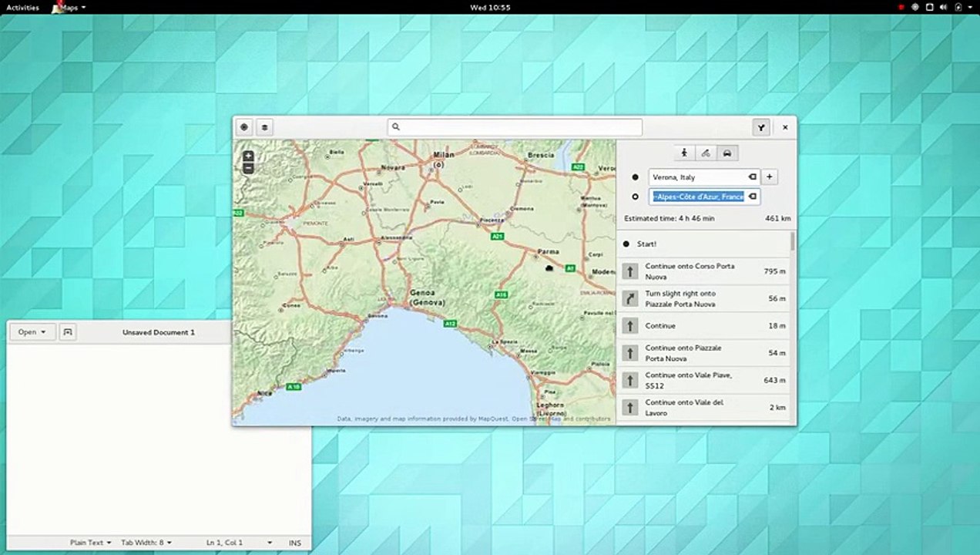Click the 461 km total distance
This screenshot has height=555, width=980.
777,219
